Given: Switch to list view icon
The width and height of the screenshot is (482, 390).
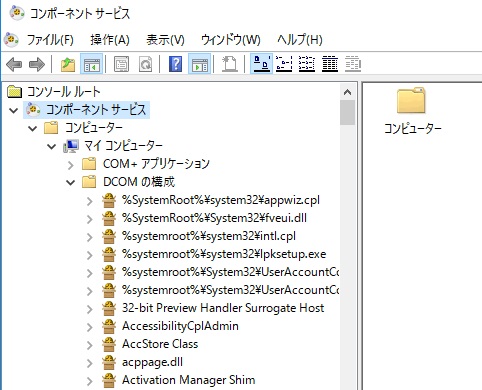Looking at the screenshot, I should coord(307,64).
